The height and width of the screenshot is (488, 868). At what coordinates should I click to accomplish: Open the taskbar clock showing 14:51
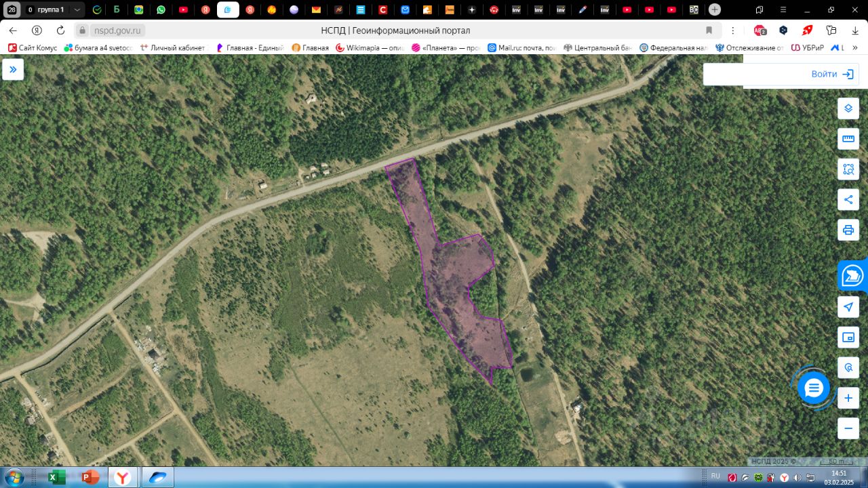pos(839,477)
